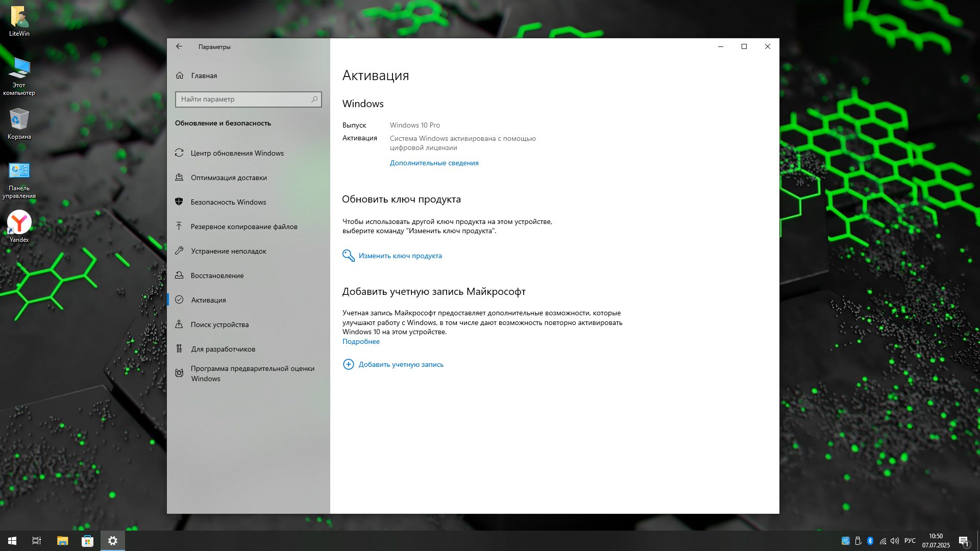980x551 pixels.
Task: Open Поиск устройства page
Action: pyautogui.click(x=219, y=324)
